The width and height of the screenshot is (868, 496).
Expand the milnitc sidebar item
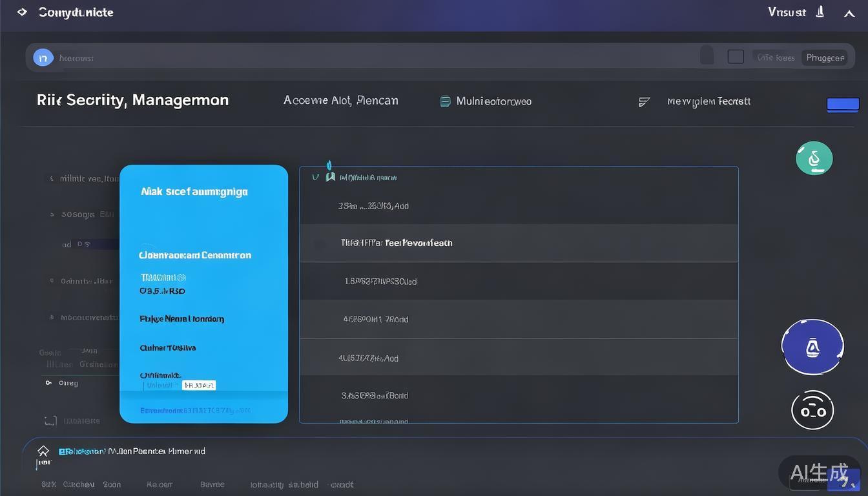point(52,178)
